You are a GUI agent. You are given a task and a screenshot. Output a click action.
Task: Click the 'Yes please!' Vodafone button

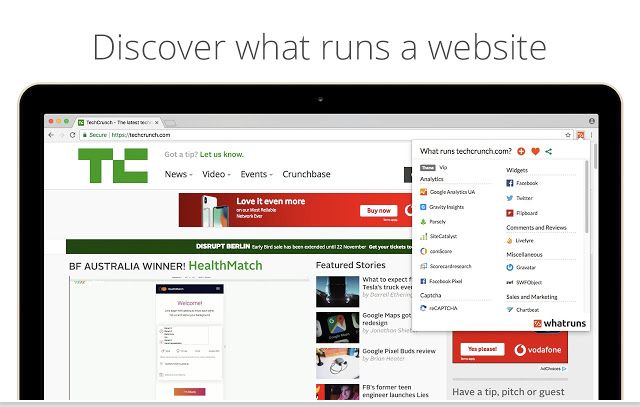point(482,349)
